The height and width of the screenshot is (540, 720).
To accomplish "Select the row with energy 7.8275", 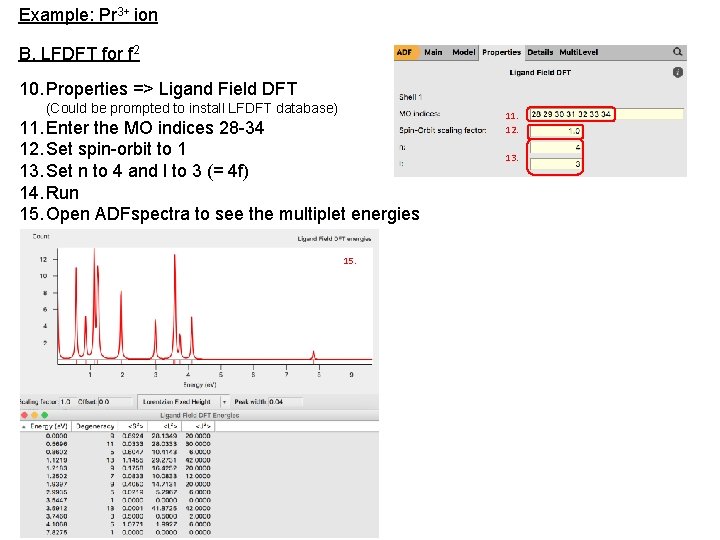I will pyautogui.click(x=117, y=532).
